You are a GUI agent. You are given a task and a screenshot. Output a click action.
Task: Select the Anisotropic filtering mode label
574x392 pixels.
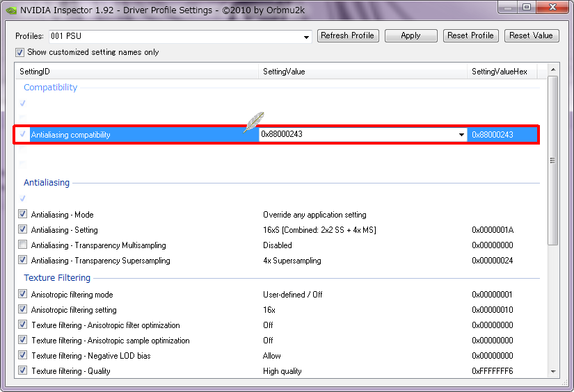pos(72,295)
